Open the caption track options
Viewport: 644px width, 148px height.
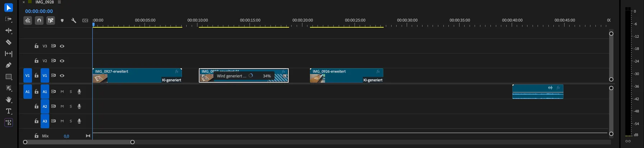point(85,20)
